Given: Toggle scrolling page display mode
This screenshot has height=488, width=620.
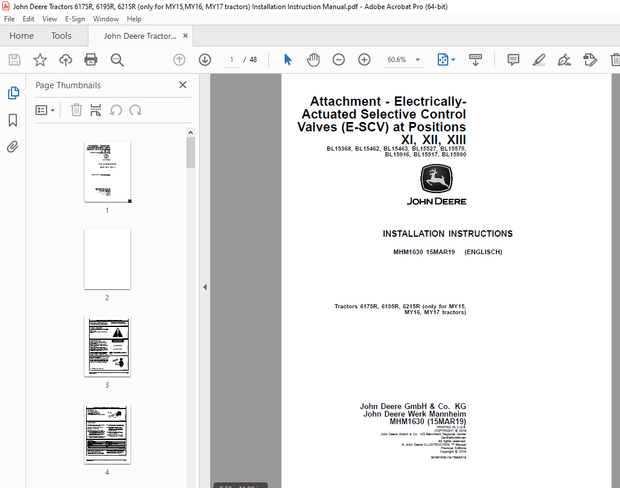Looking at the screenshot, I should coord(475,60).
